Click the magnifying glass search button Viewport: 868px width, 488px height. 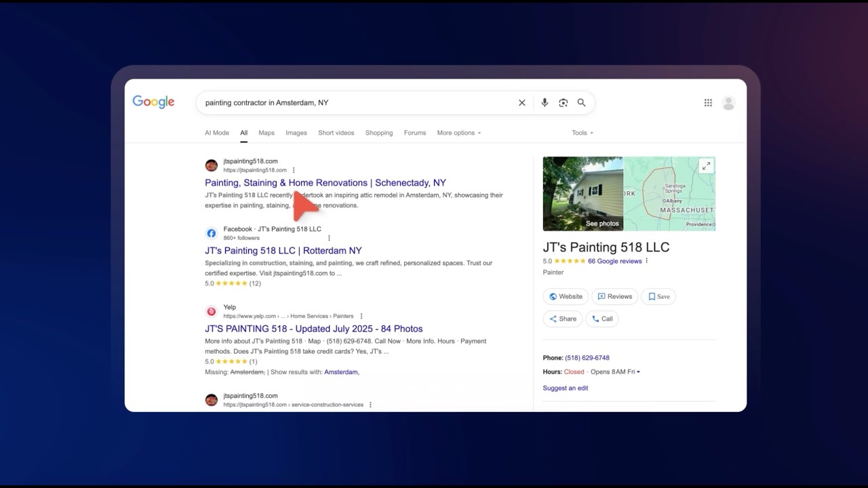point(581,103)
